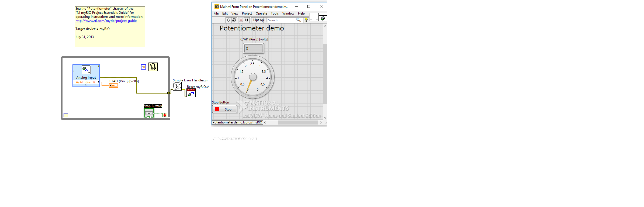This screenshot has width=644, height=207.
Task: Open the Help menu
Action: pyautogui.click(x=301, y=13)
